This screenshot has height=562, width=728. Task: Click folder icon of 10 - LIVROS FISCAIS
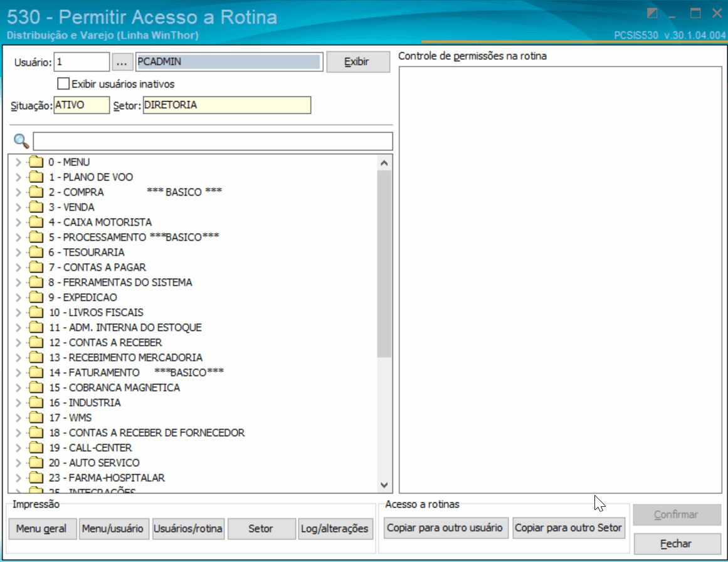(36, 312)
